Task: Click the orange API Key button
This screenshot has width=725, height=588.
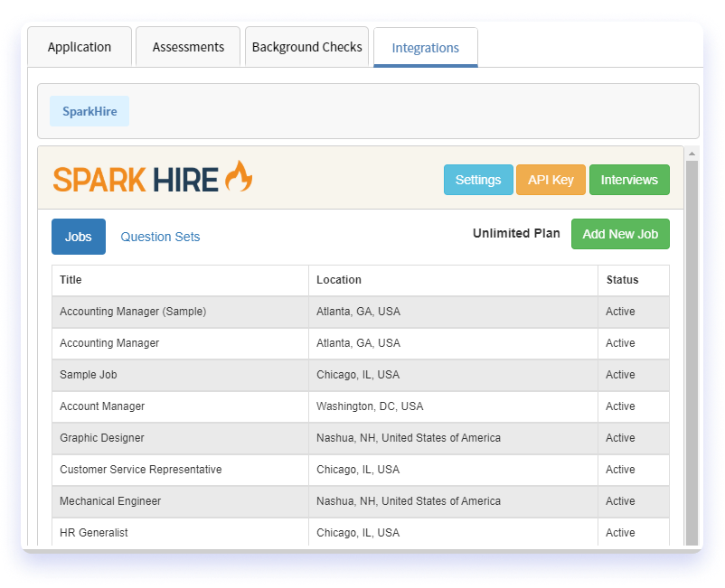Action: (x=551, y=180)
